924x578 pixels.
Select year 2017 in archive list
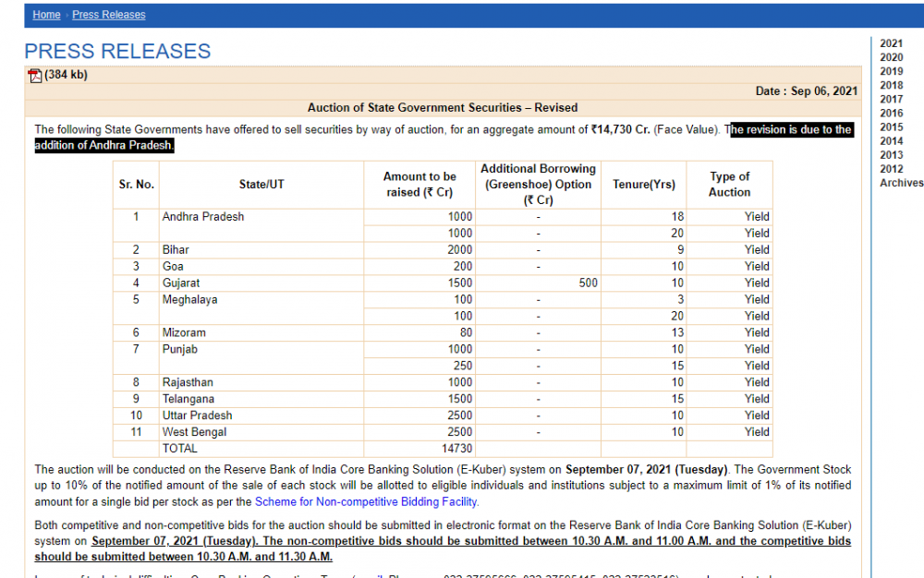tap(891, 100)
